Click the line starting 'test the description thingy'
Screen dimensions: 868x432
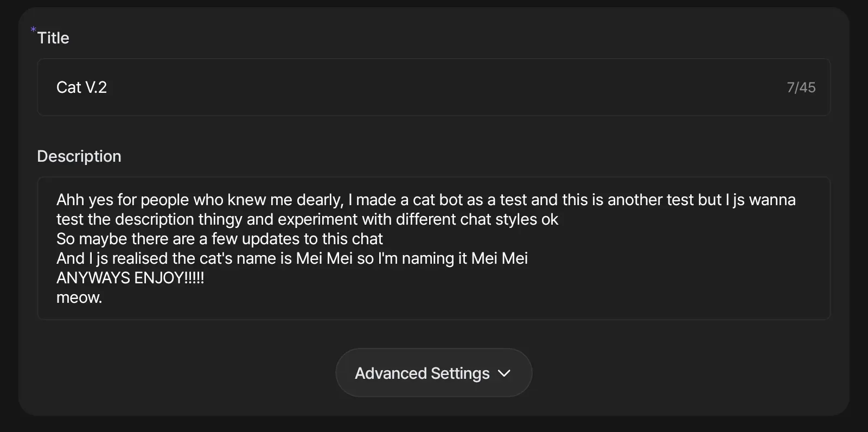[307, 219]
